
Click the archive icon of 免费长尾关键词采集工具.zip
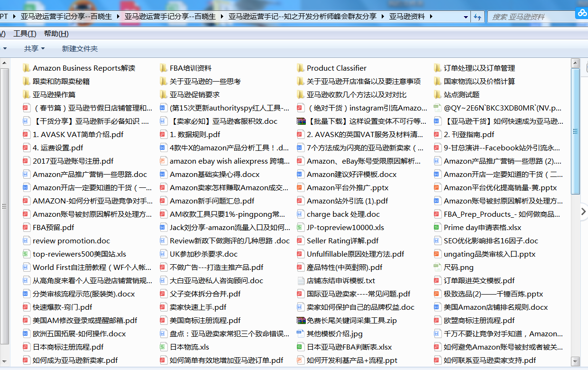[x=301, y=320]
